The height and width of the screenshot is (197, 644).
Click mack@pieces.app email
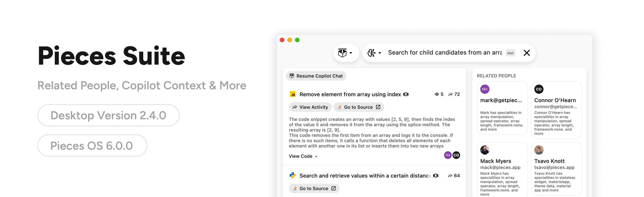500,167
